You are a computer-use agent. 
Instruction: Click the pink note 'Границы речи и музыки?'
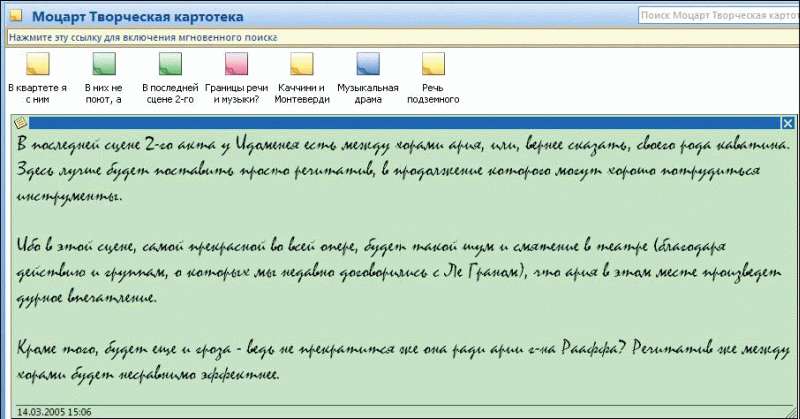[236, 65]
